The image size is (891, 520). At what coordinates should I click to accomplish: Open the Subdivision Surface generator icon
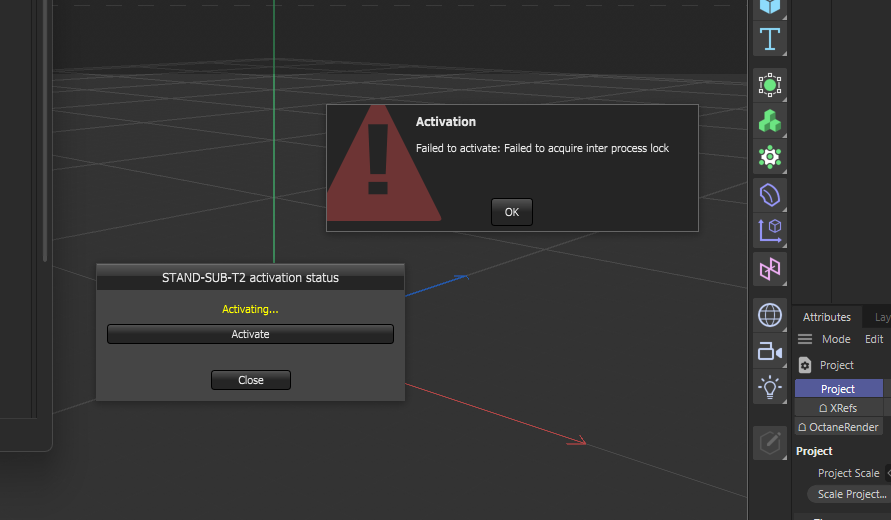click(770, 85)
